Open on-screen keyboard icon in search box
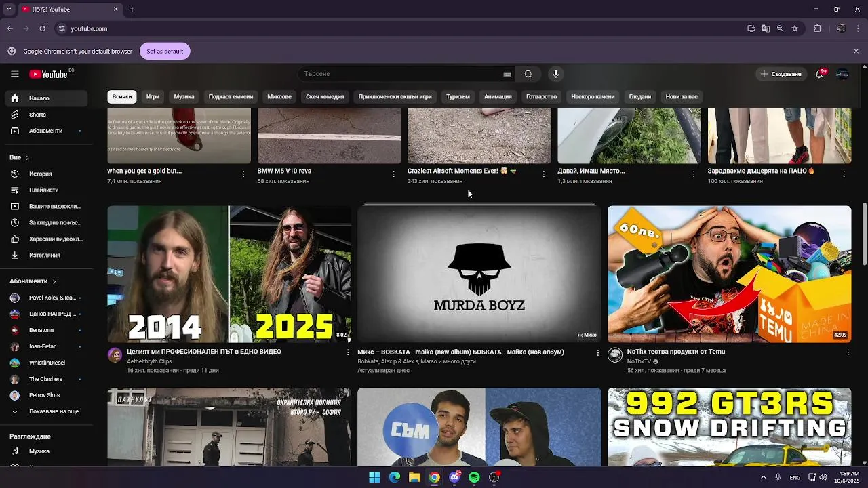Image resolution: width=868 pixels, height=488 pixels. coord(507,74)
